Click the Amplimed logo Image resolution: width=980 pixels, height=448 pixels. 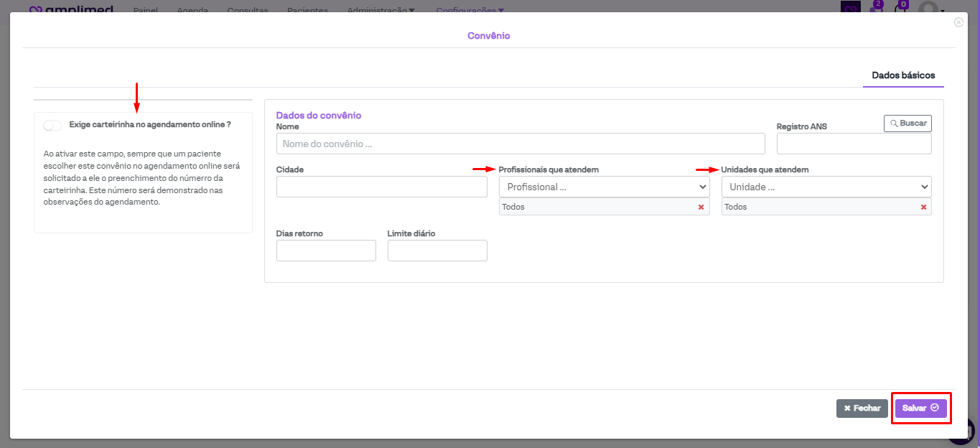point(71,9)
